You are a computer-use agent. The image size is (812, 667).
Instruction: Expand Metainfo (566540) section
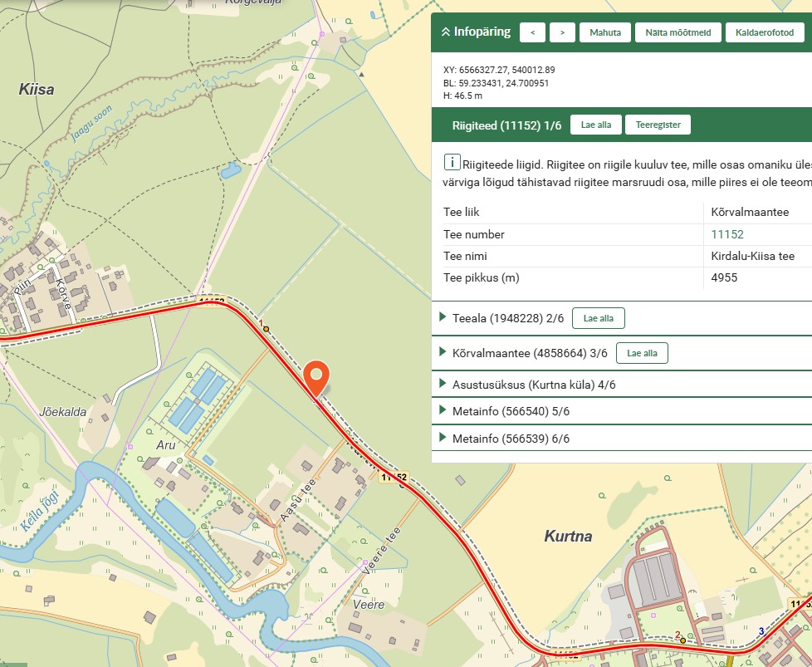[444, 411]
